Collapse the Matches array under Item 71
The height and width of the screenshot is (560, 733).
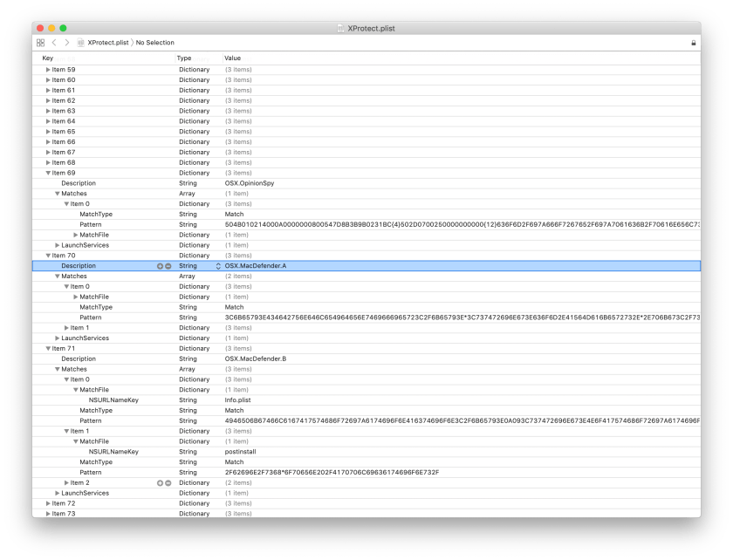pyautogui.click(x=57, y=368)
